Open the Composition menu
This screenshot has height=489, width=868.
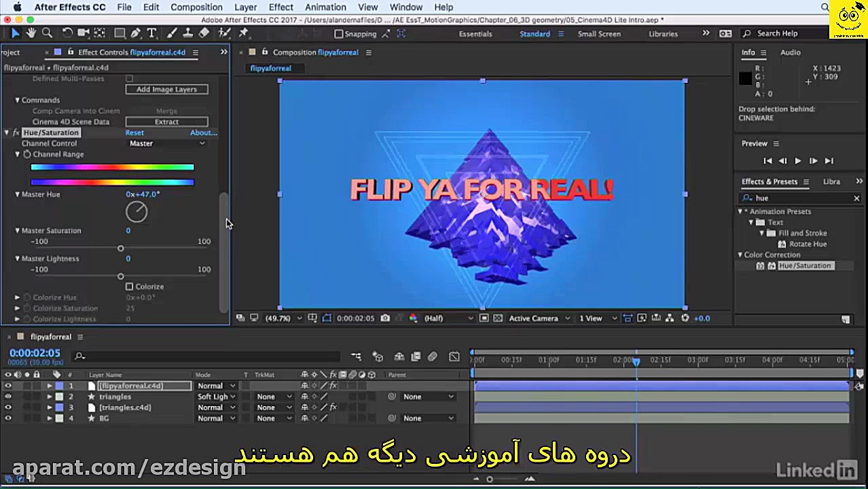pyautogui.click(x=196, y=7)
